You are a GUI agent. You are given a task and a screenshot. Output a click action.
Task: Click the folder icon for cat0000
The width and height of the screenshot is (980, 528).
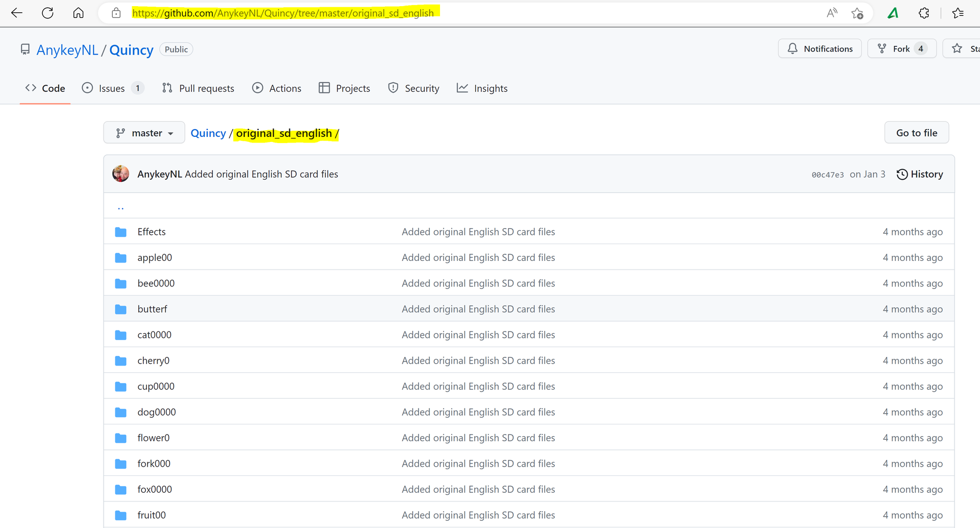coord(121,335)
